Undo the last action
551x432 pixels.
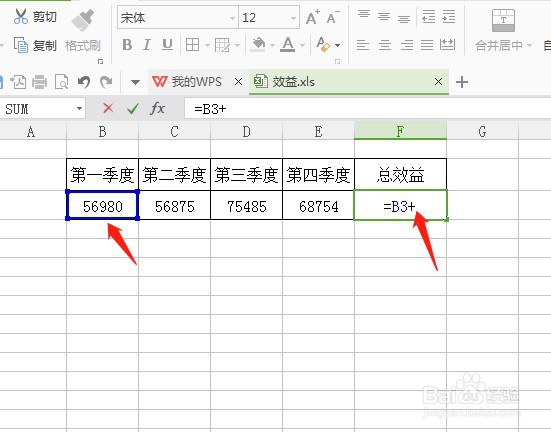(x=84, y=82)
